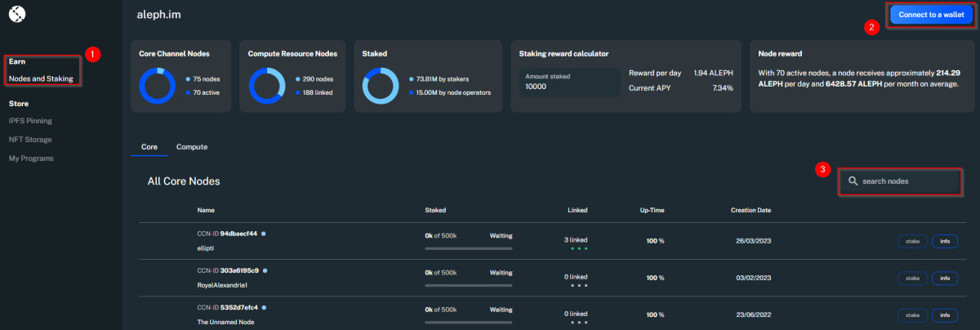
Task: Click the Earn sidebar heading
Action: tap(17, 61)
